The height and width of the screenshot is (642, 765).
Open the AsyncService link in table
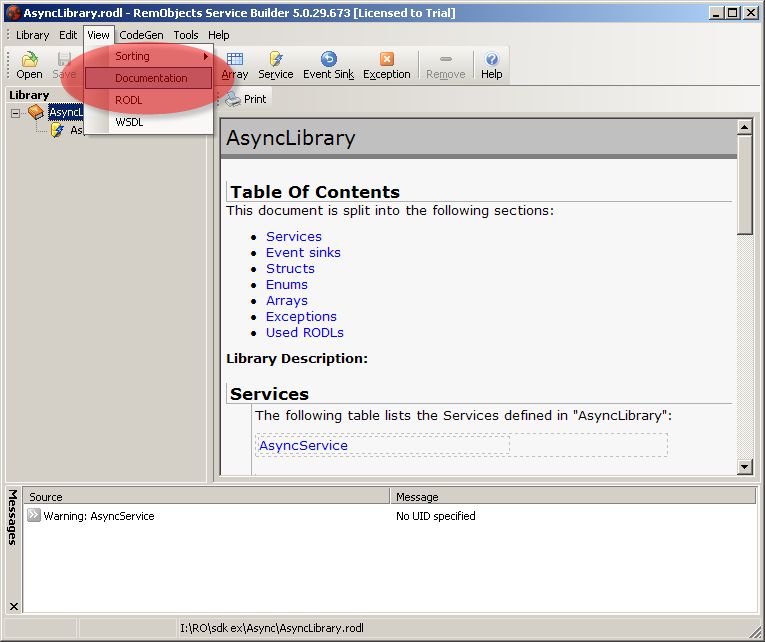[303, 445]
